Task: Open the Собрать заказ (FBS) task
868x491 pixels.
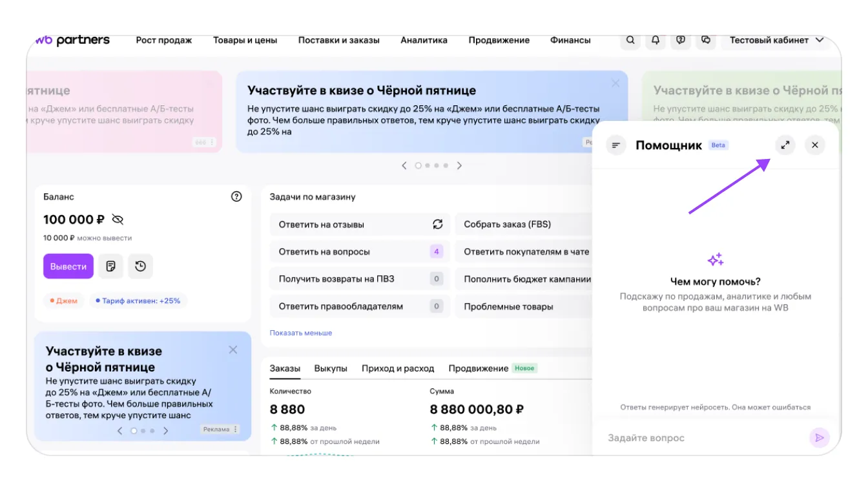Action: (x=524, y=224)
